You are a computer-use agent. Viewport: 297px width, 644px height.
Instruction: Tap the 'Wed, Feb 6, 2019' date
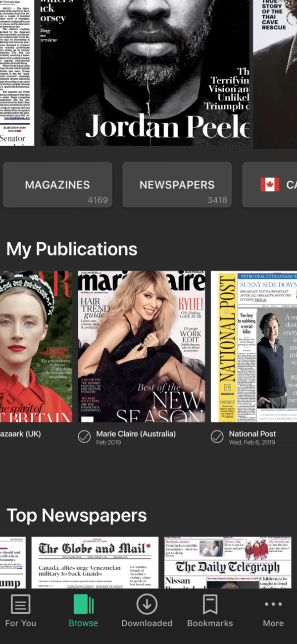[252, 442]
